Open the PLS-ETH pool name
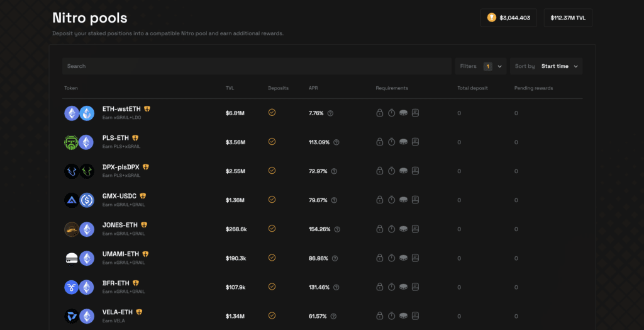The image size is (644, 330). click(x=116, y=138)
